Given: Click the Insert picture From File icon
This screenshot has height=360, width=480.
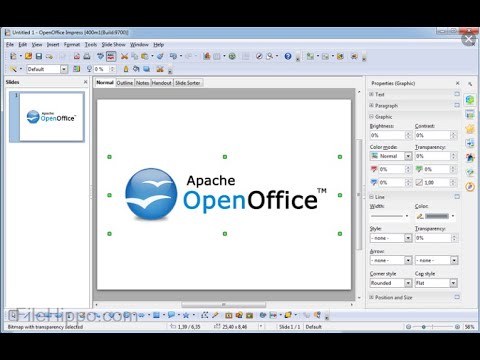Looking at the screenshot, I should click(x=239, y=315).
